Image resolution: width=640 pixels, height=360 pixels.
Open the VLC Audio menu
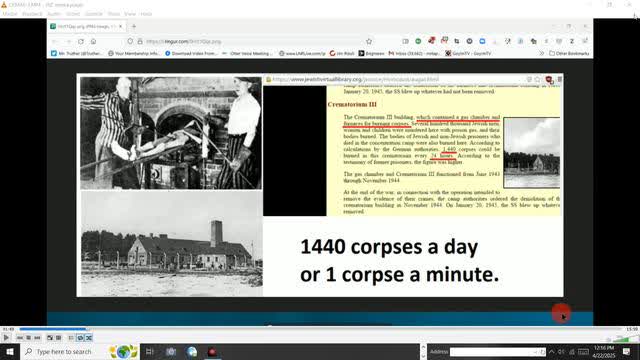[54, 14]
